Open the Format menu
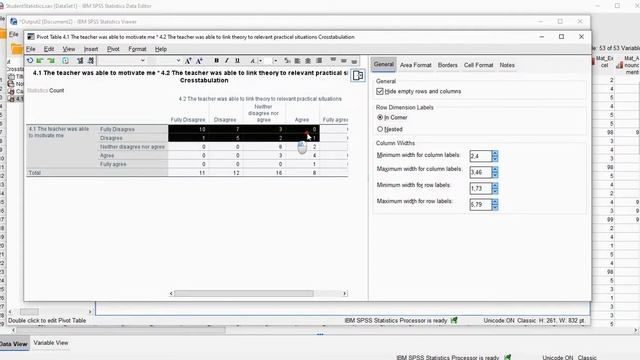Image resolution: width=640 pixels, height=360 pixels. [x=137, y=49]
